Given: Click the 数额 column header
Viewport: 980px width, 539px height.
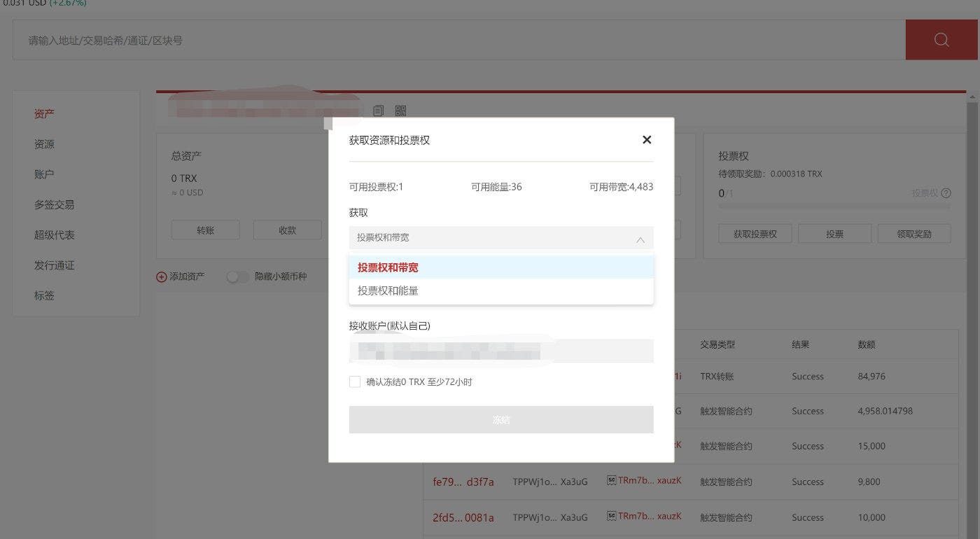Looking at the screenshot, I should point(867,344).
